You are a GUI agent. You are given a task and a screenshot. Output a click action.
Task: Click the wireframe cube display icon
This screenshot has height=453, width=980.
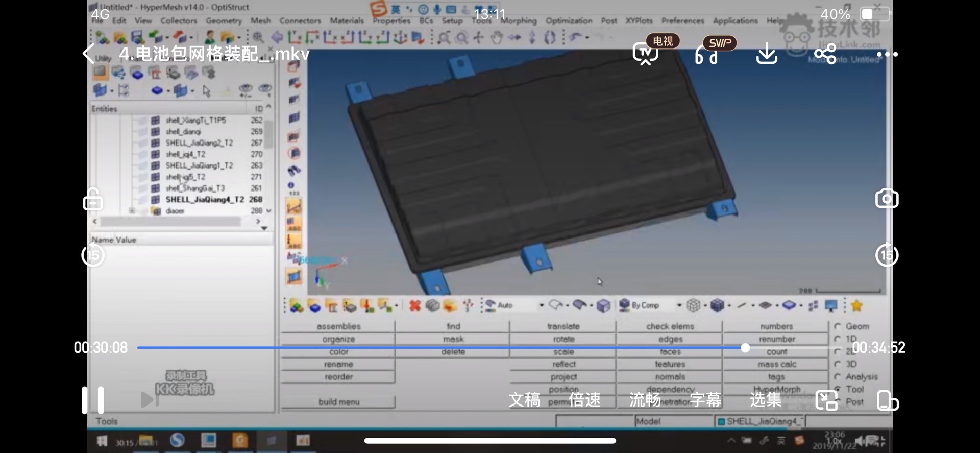pyautogui.click(x=693, y=305)
